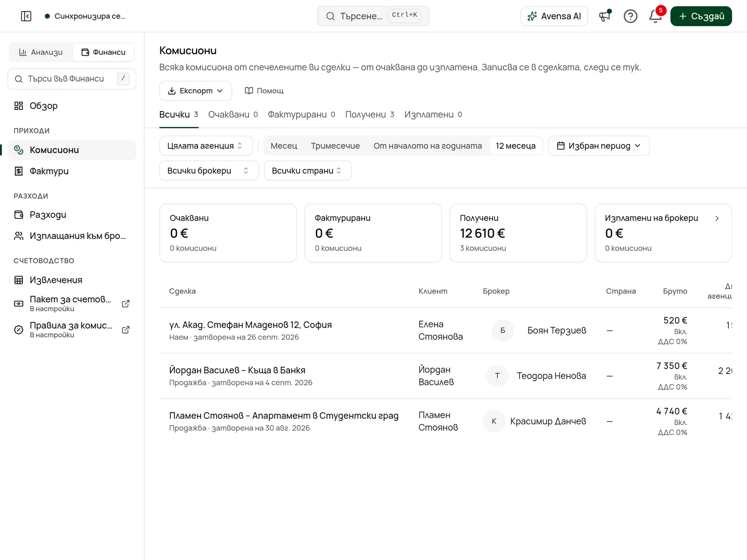Focus the Търси във Финанси search box
747x560 pixels.
click(x=72, y=79)
